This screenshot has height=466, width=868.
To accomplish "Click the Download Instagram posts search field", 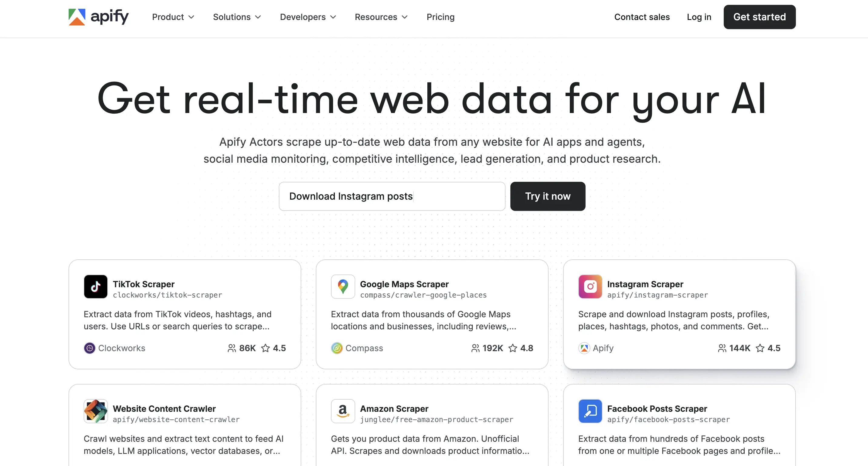I will 392,196.
